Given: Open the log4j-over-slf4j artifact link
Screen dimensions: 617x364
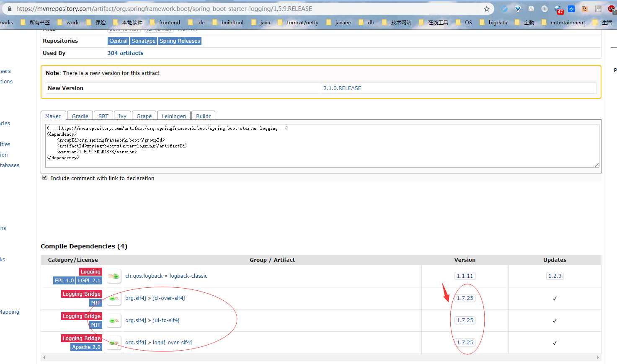Looking at the screenshot, I should tap(172, 343).
